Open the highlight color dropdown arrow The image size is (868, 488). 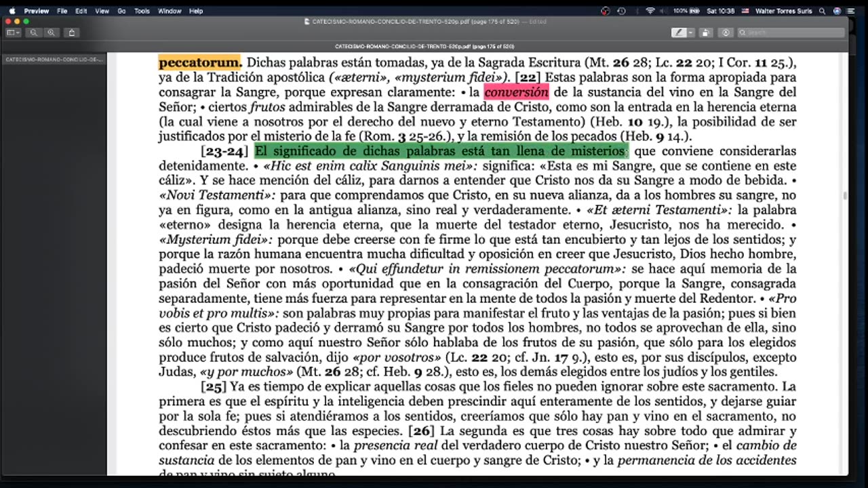(x=690, y=33)
